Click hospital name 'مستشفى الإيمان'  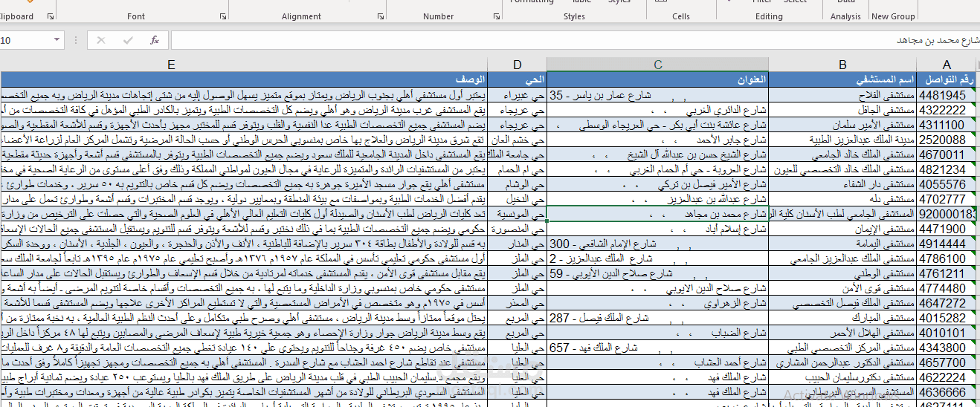point(886,229)
